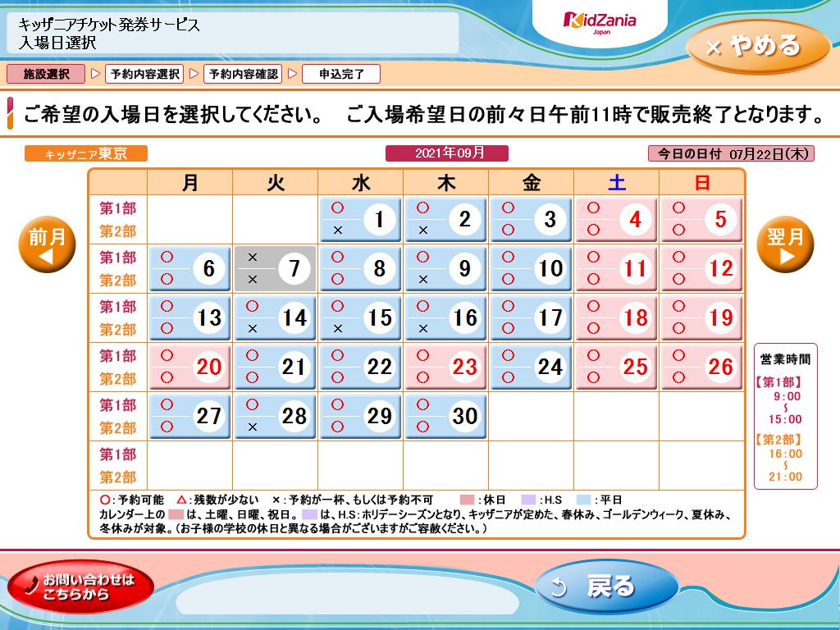Select date 24 on the calendar
Image resolution: width=840 pixels, height=630 pixels.
(531, 367)
